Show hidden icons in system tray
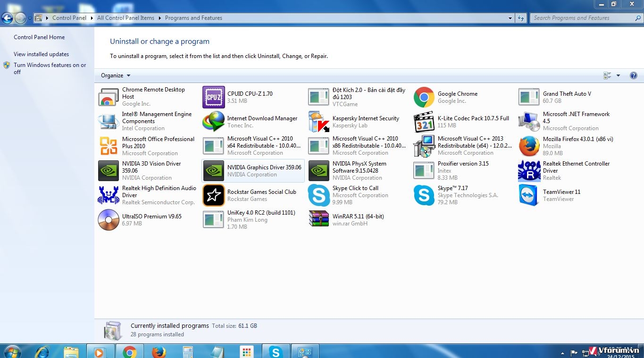 [562, 352]
